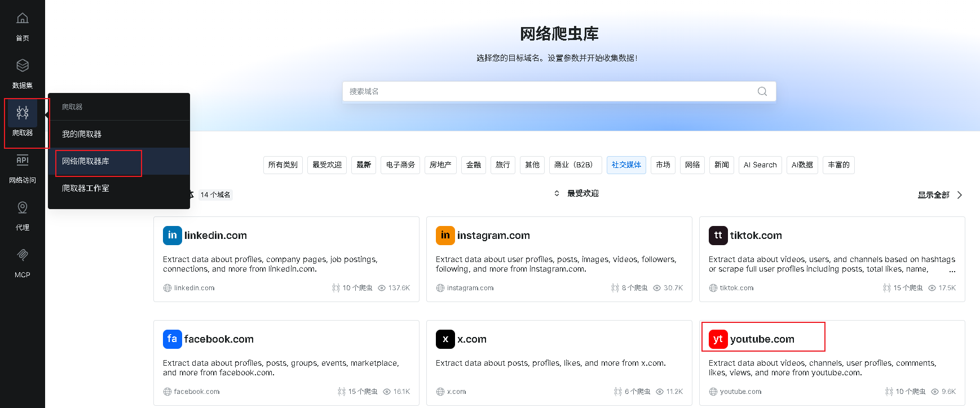Open the MCP icon in sidebar
980x408 pixels.
pyautogui.click(x=23, y=255)
